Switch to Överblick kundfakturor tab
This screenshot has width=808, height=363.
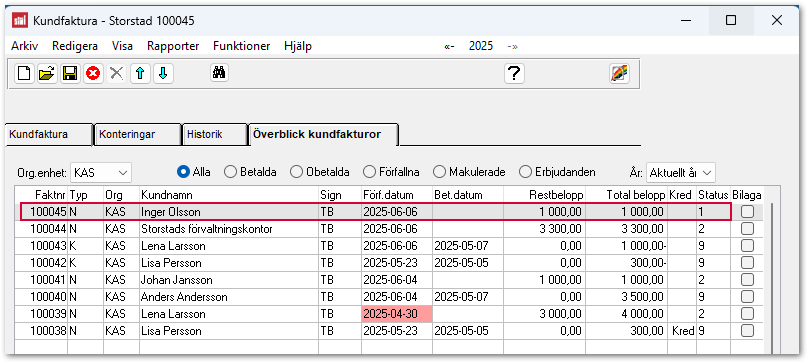point(324,135)
